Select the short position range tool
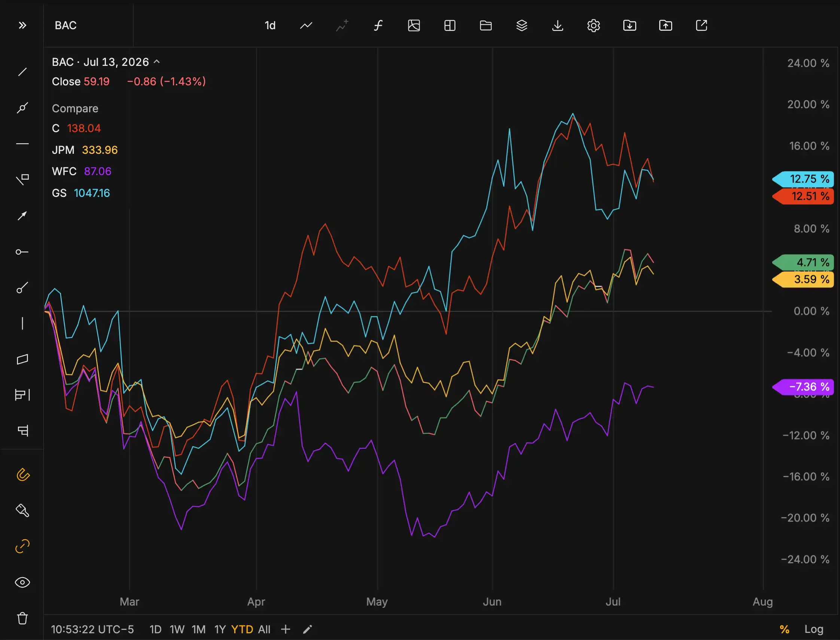 click(22, 430)
